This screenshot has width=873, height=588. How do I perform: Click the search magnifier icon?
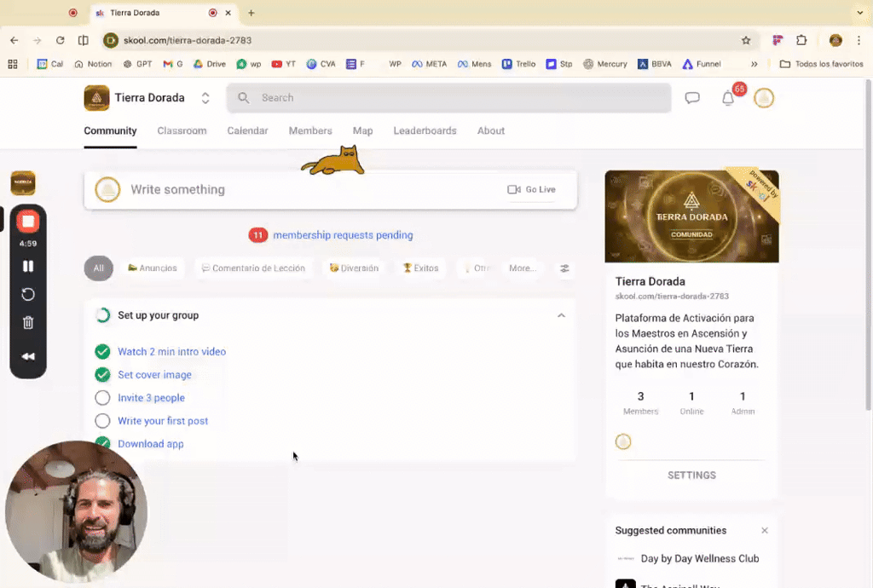[x=243, y=98]
